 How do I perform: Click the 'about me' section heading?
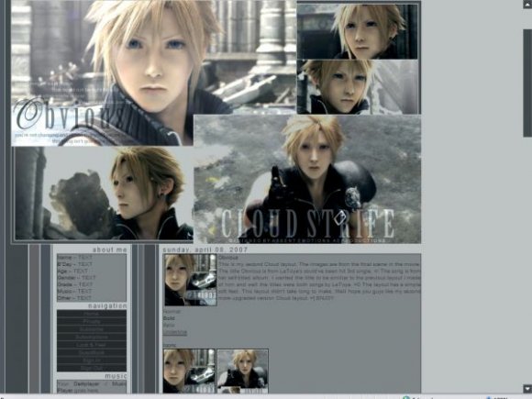[109, 249]
